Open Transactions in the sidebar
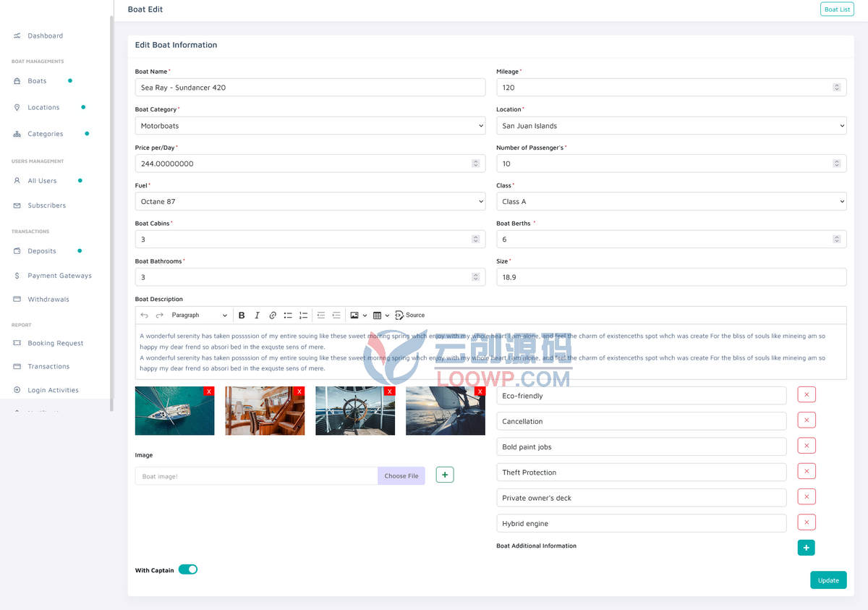 point(48,367)
